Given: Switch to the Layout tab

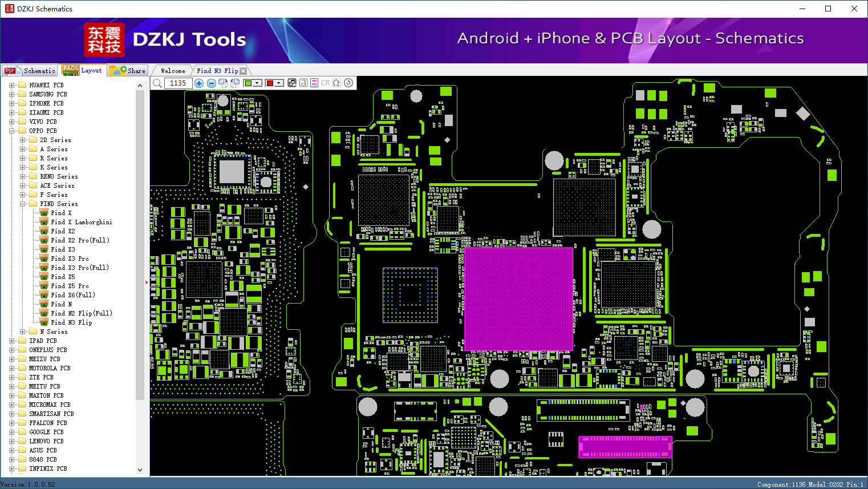Looking at the screenshot, I should (82, 70).
